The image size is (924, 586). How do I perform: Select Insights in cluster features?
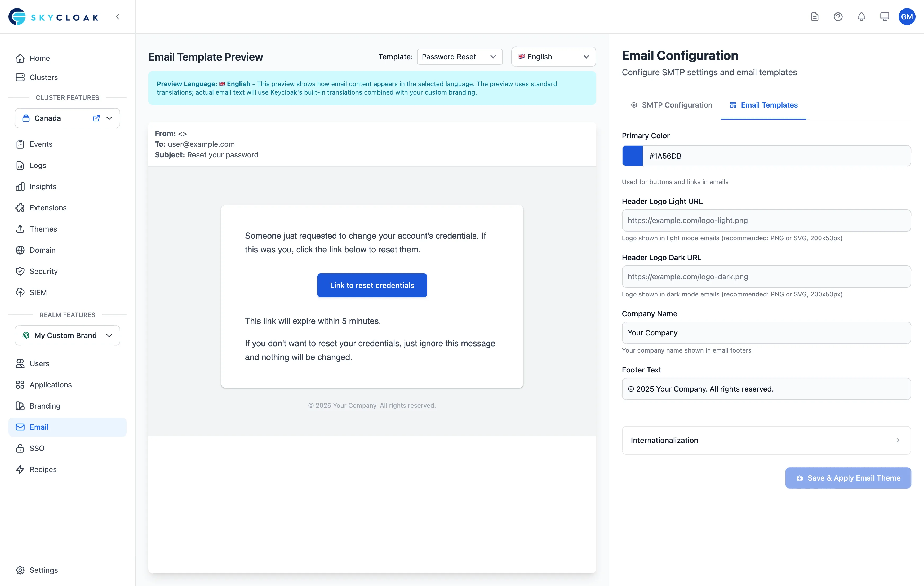click(43, 187)
